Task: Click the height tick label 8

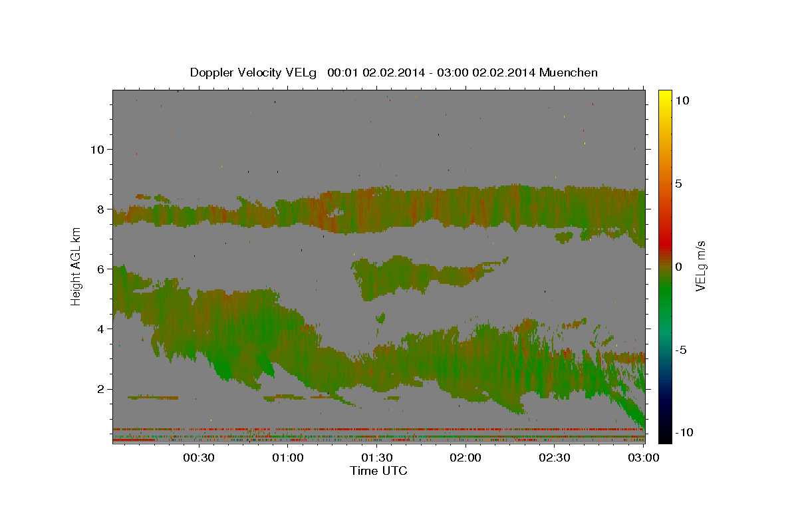Action: click(x=100, y=209)
